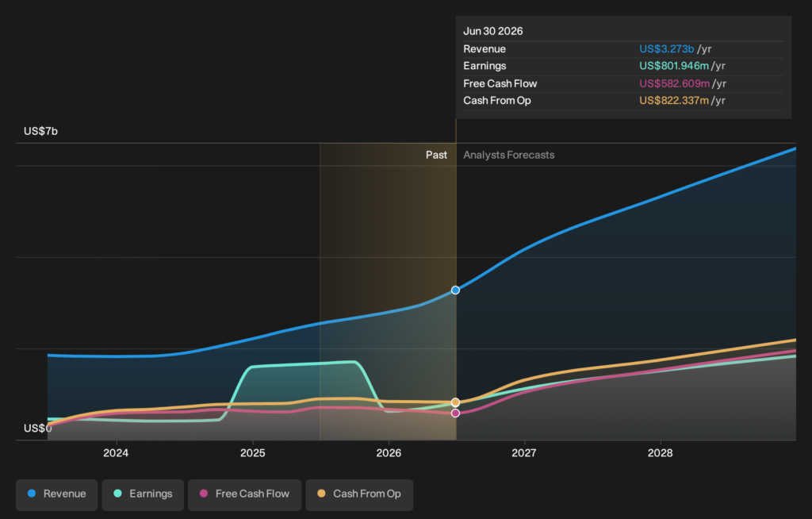This screenshot has width=812, height=519.
Task: Click the US$0 y-axis label
Action: (38, 429)
